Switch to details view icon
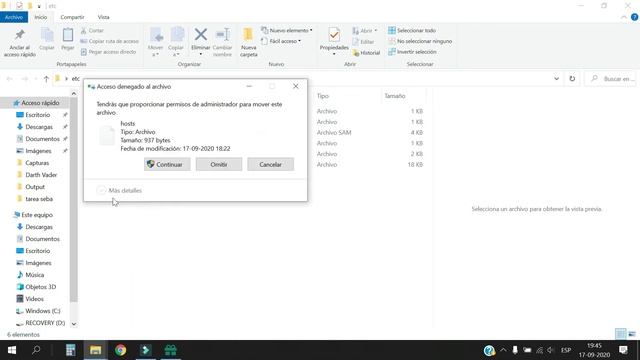 coord(620,334)
